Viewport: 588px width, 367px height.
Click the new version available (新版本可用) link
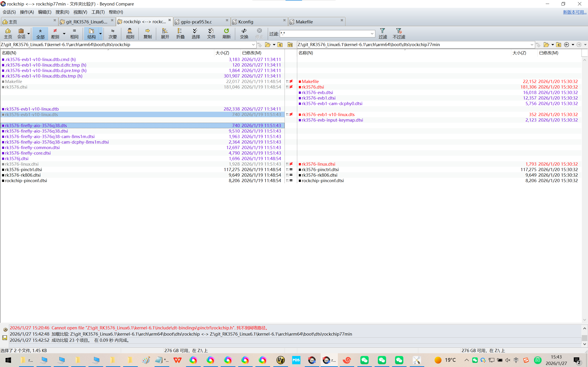click(x=574, y=12)
